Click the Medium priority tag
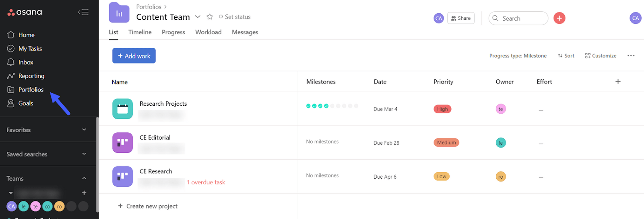 pyautogui.click(x=446, y=142)
